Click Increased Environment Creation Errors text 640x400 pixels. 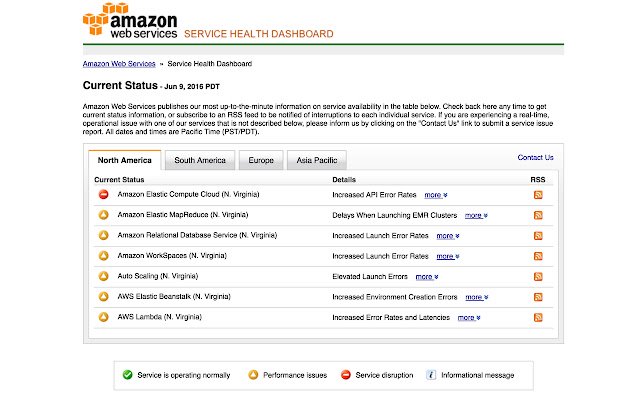(395, 297)
